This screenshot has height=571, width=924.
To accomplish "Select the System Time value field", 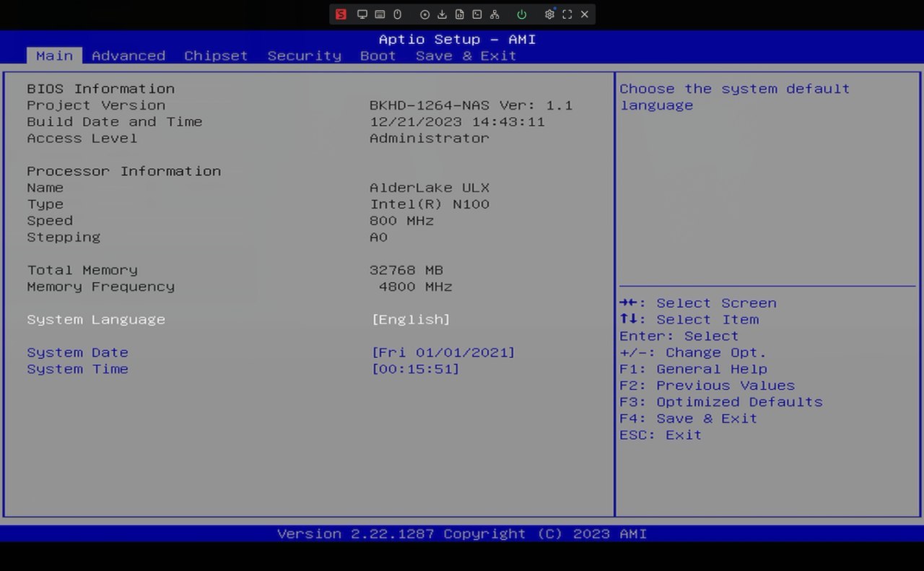I will 415,369.
